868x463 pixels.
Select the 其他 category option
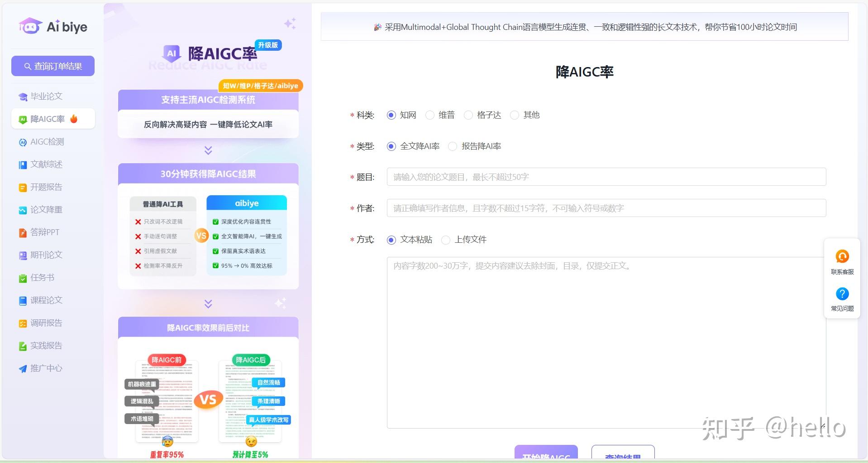point(514,115)
